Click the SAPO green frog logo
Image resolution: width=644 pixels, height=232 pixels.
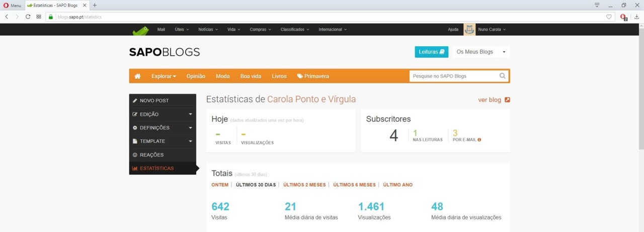141,31
